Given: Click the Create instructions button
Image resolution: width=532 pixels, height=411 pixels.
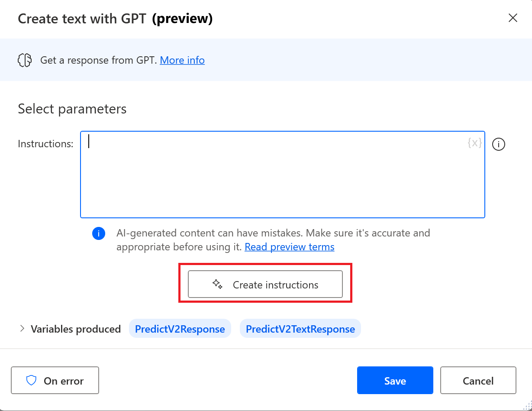Looking at the screenshot, I should point(265,284).
